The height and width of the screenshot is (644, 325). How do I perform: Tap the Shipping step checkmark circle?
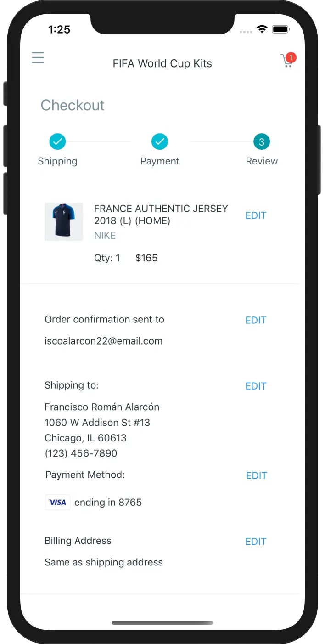[x=57, y=141]
